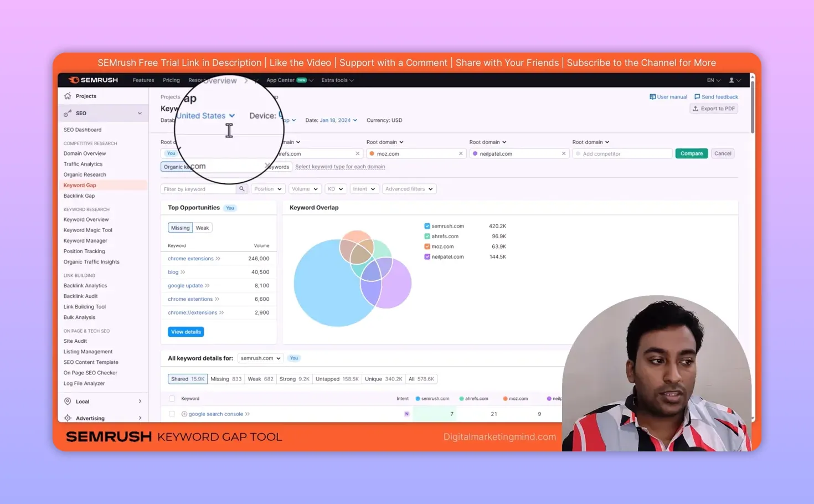The width and height of the screenshot is (814, 504).
Task: Open the Date Jan 18, 2024 dropdown
Action: (x=338, y=120)
